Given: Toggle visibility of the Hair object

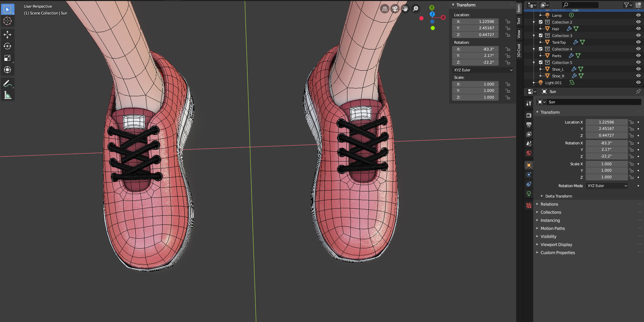Looking at the screenshot, I should [x=638, y=29].
